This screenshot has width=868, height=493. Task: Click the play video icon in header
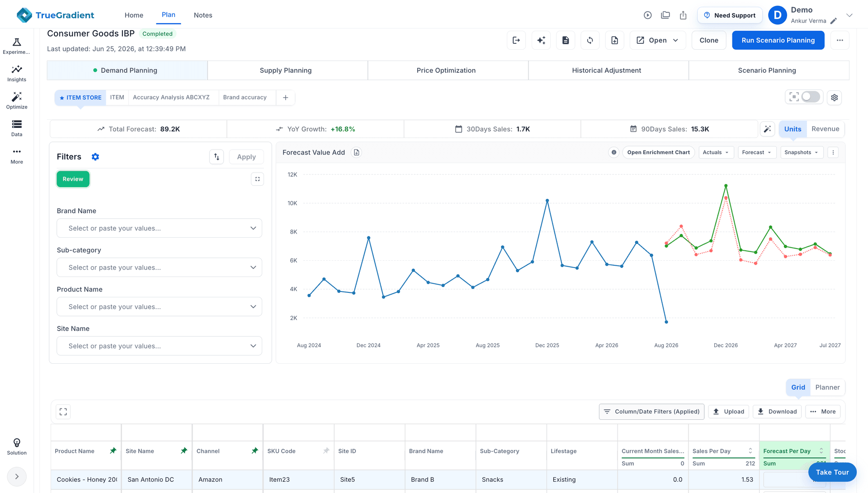pos(648,15)
